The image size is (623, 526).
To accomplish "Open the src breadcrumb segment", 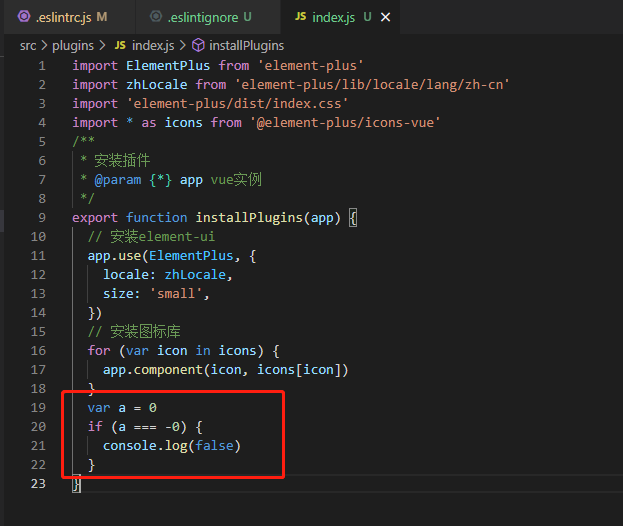I will (x=28, y=46).
